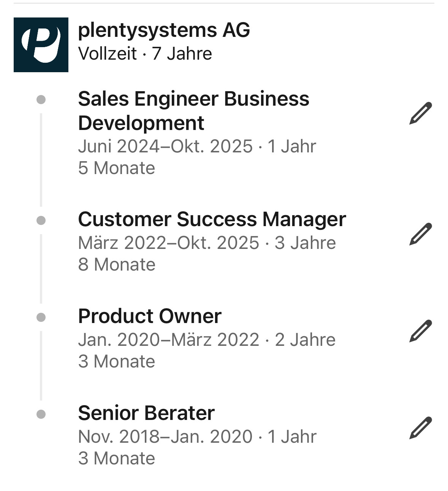Viewport: 448px width, 491px height.
Task: Click date range Juni 2024–Okt. 2025
Action: [165, 146]
